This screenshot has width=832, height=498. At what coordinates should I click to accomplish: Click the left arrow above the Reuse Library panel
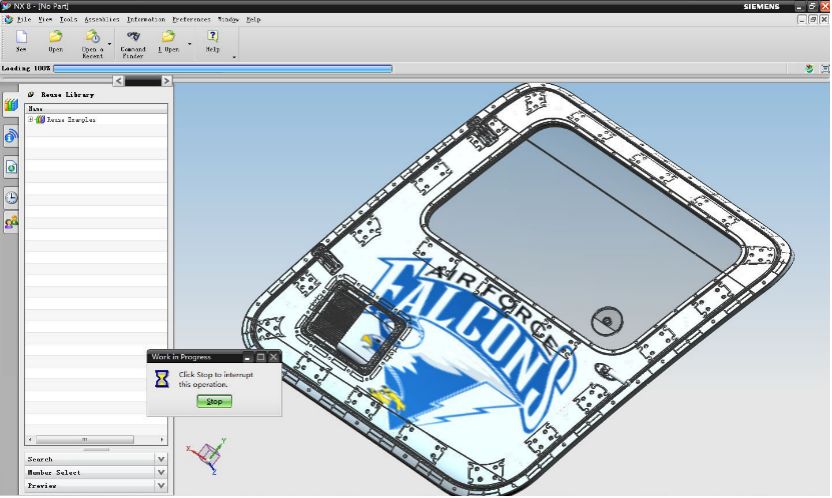click(118, 81)
